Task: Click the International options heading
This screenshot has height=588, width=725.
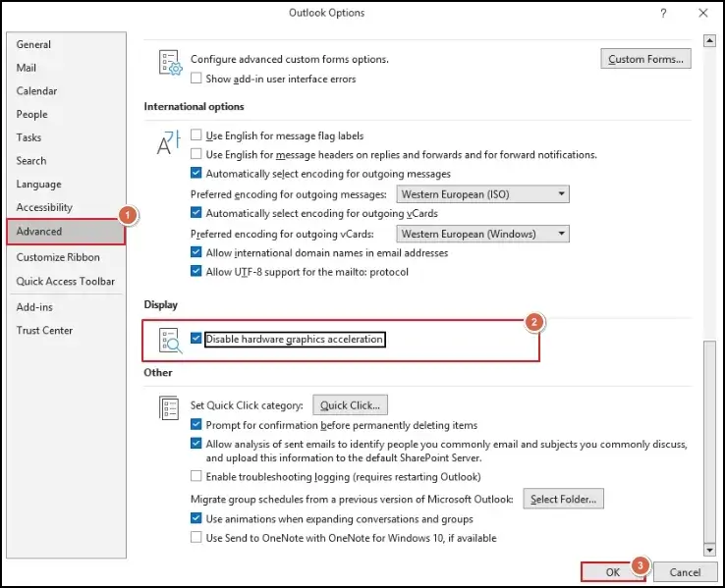Action: (x=194, y=106)
